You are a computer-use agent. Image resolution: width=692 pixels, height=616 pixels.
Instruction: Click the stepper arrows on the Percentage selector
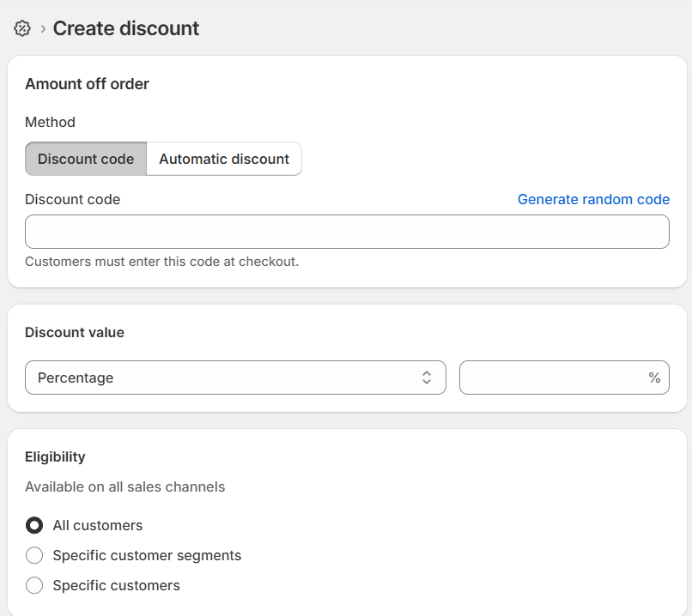click(427, 377)
